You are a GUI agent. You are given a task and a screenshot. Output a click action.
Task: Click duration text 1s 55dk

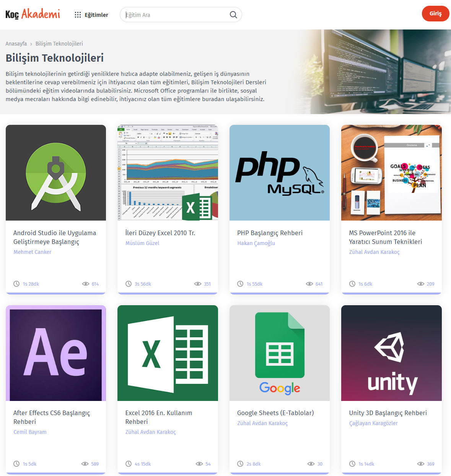click(255, 284)
